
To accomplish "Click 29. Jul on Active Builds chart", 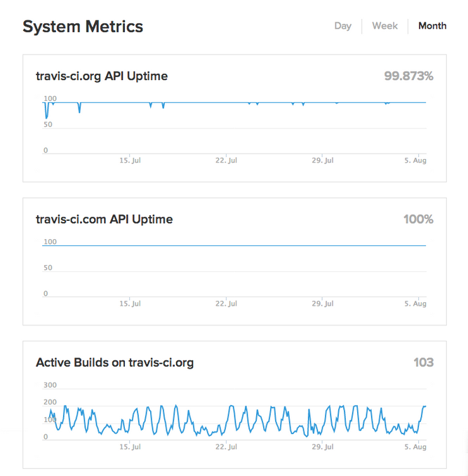I will coord(321,447).
